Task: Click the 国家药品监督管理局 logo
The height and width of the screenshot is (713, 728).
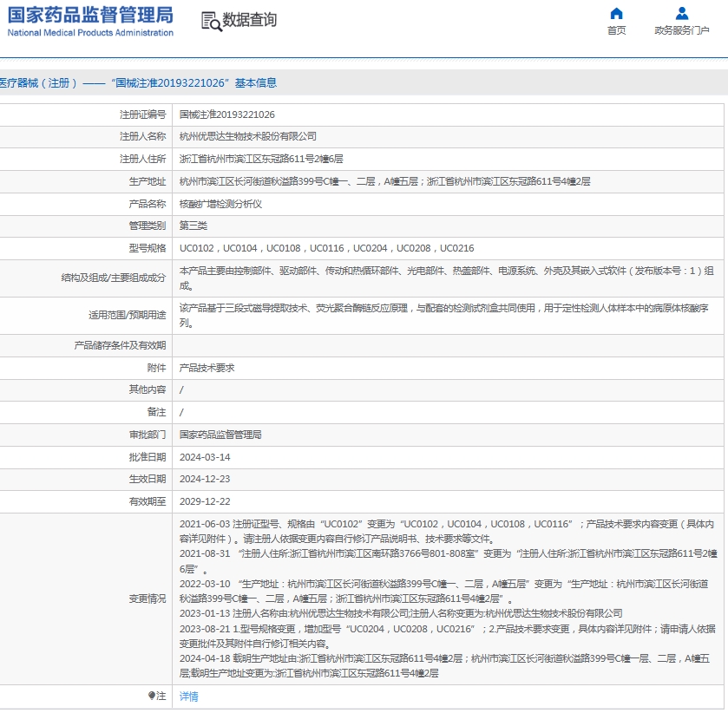Action: tap(90, 22)
